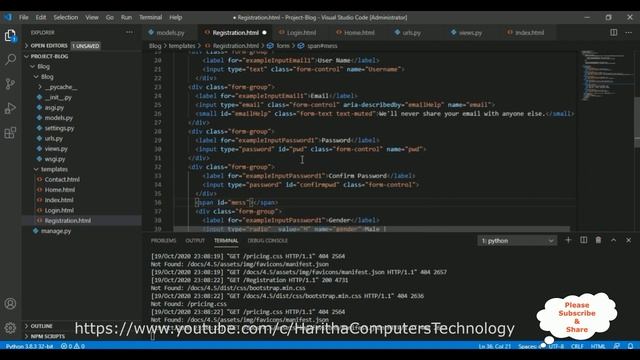Split the terminal panel

[x=584, y=240]
